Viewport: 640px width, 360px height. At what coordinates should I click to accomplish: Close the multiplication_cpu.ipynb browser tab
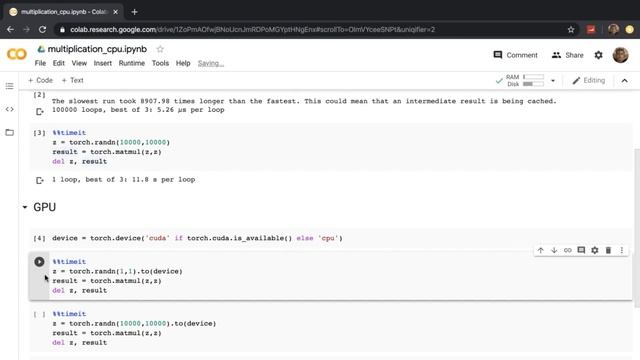(116, 12)
